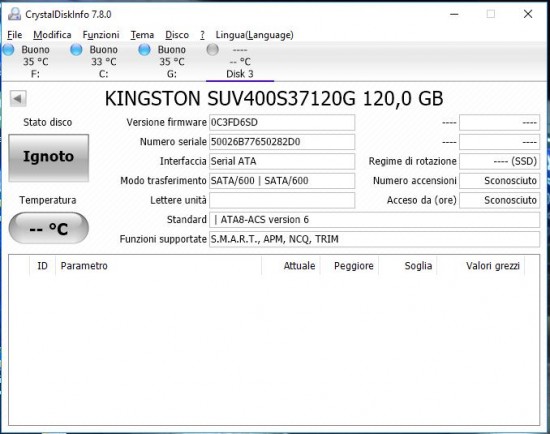The height and width of the screenshot is (434, 550).
Task: Click the Soglia column header
Action: pos(408,266)
